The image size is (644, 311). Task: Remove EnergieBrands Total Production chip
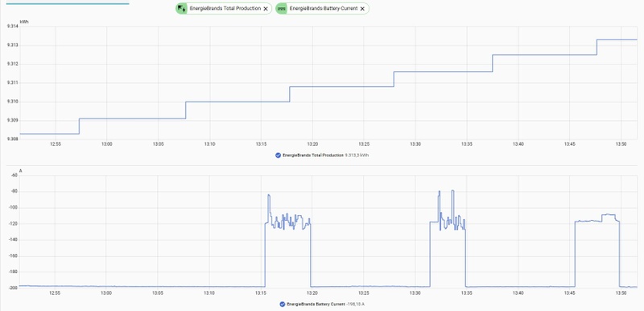click(266, 9)
